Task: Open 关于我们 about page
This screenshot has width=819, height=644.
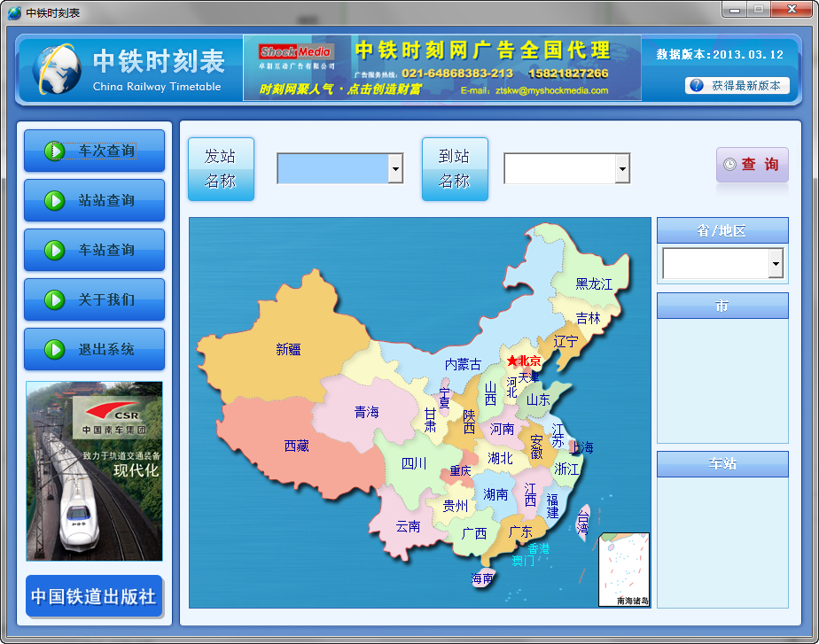Action: click(95, 299)
